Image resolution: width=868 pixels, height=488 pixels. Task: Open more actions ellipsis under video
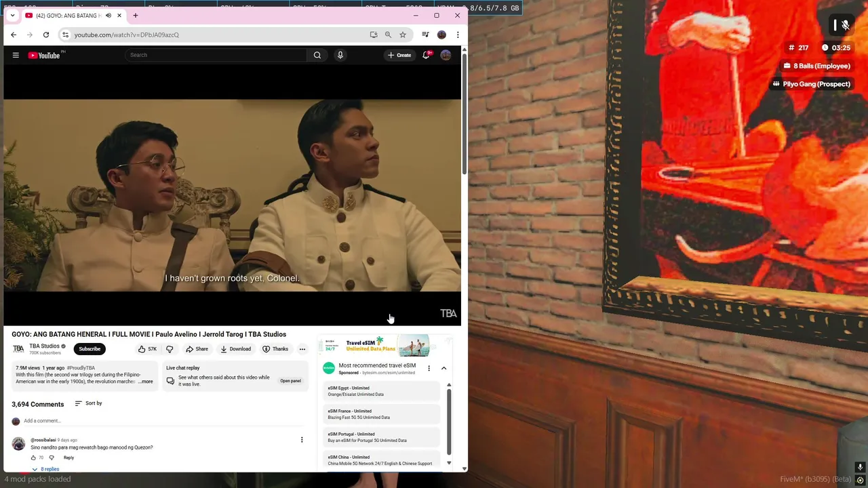302,349
